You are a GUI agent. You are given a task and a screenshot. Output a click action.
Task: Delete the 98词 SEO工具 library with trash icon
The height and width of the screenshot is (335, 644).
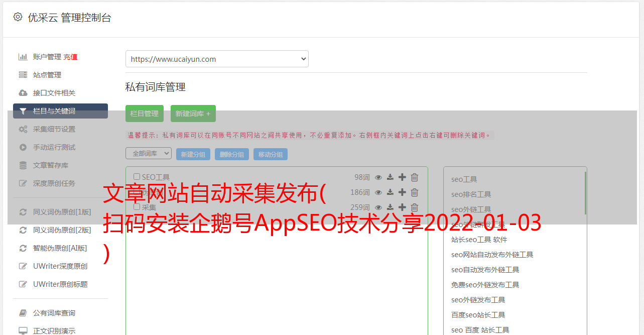pos(415,177)
